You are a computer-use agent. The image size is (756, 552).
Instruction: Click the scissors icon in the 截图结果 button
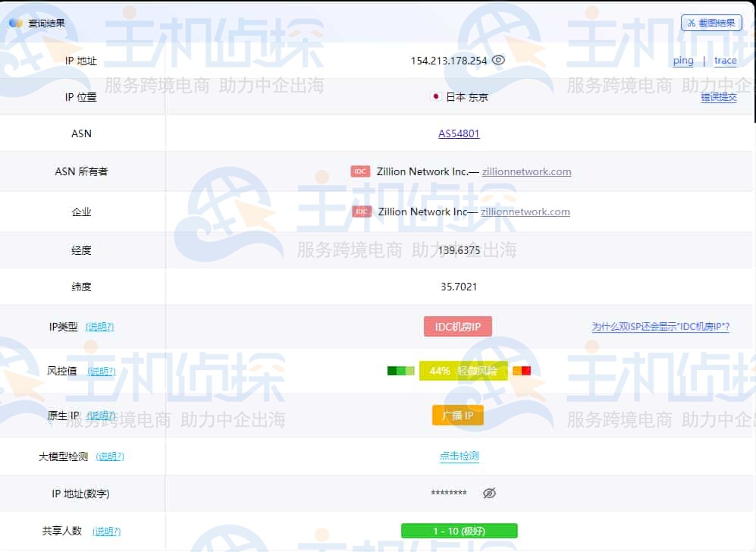pos(692,22)
